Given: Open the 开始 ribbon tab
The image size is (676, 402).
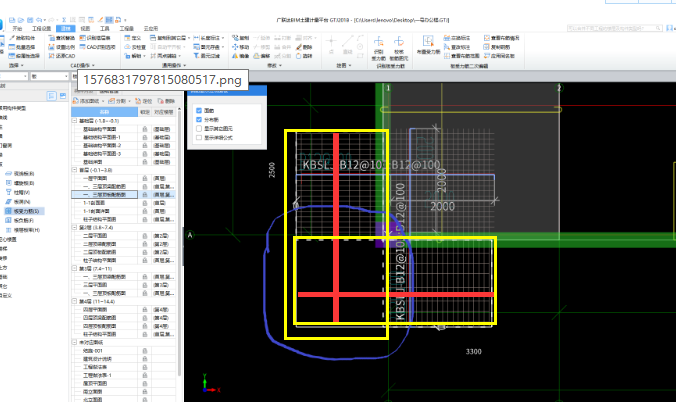Looking at the screenshot, I should (17, 28).
